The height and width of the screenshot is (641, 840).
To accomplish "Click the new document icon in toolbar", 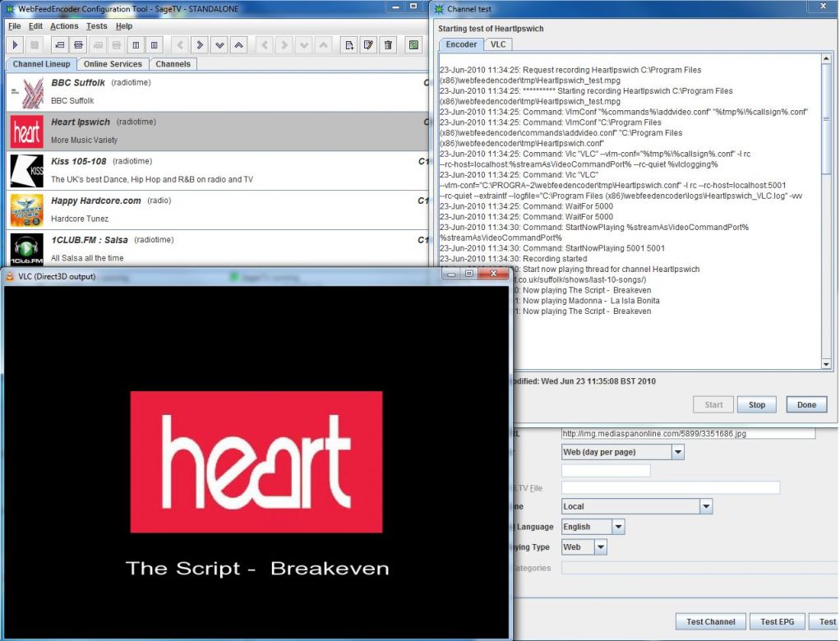I will pos(349,44).
